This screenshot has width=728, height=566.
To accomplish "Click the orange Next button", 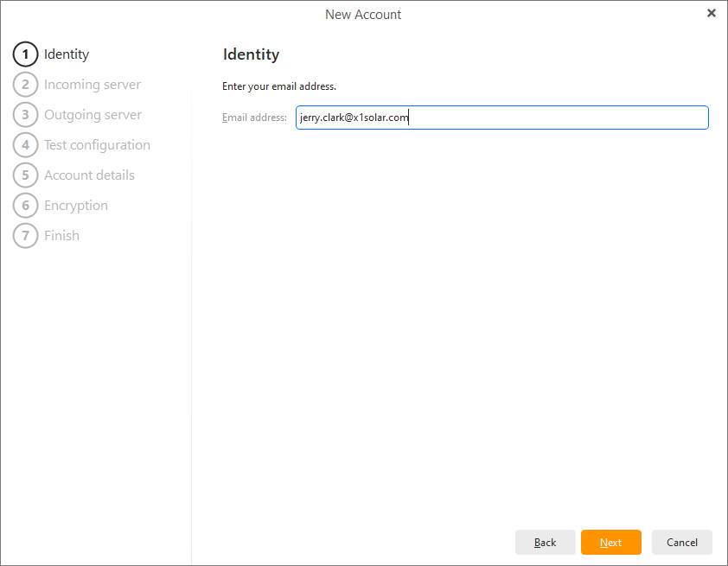I will 610,542.
